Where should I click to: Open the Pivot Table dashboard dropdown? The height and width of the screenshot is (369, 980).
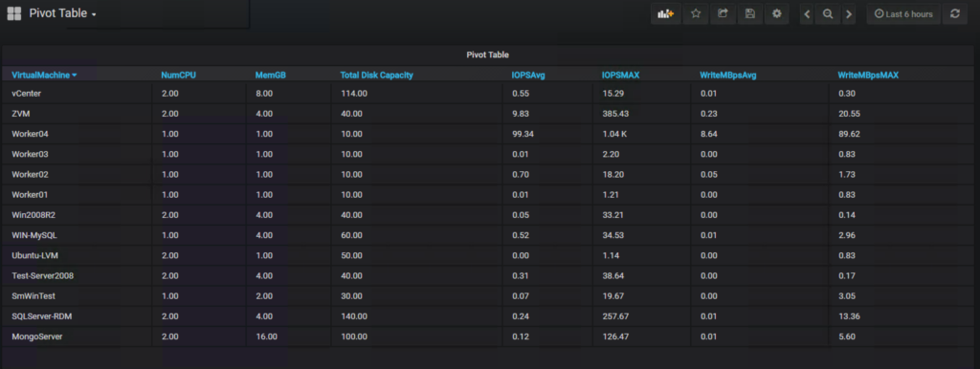(62, 13)
